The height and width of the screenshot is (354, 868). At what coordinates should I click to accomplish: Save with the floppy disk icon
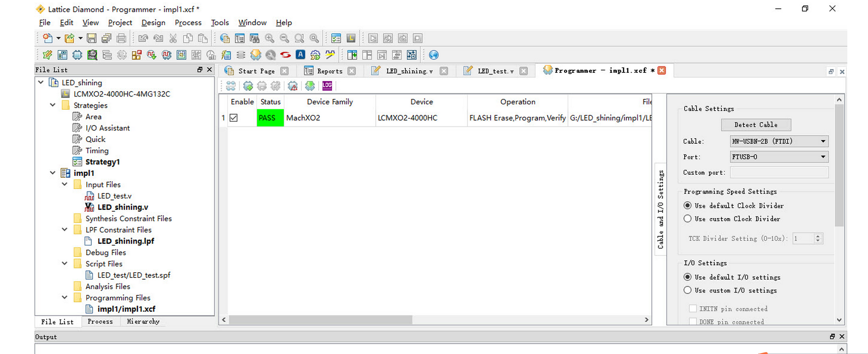pos(92,38)
